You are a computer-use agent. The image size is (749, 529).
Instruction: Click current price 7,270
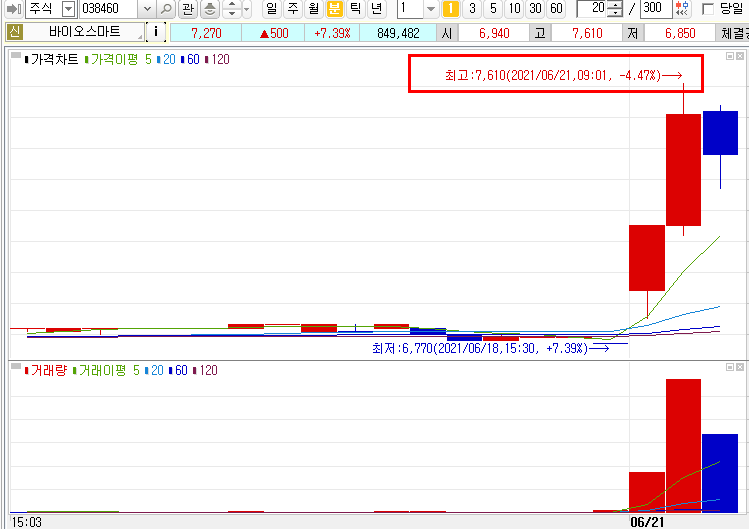tap(206, 33)
